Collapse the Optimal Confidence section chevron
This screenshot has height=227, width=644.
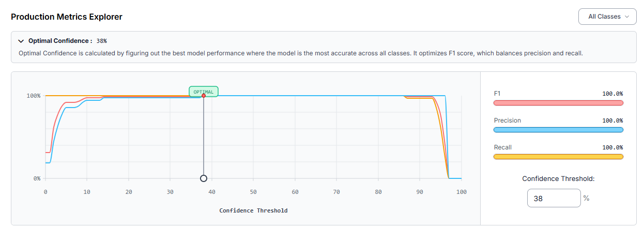21,41
